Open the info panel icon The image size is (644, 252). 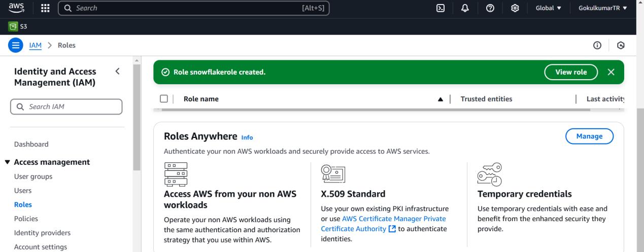coord(597,46)
